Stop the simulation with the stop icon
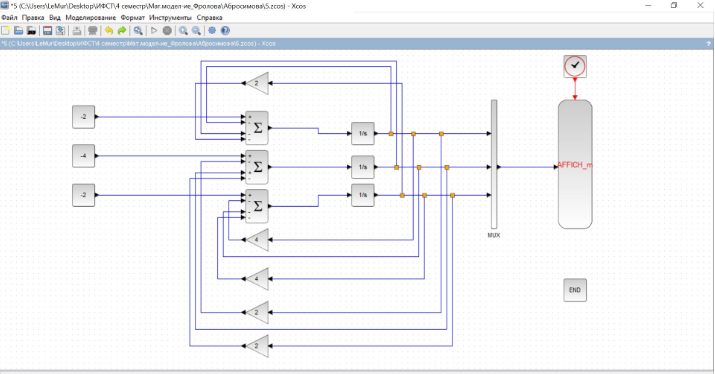The height and width of the screenshot is (374, 715). 167,31
